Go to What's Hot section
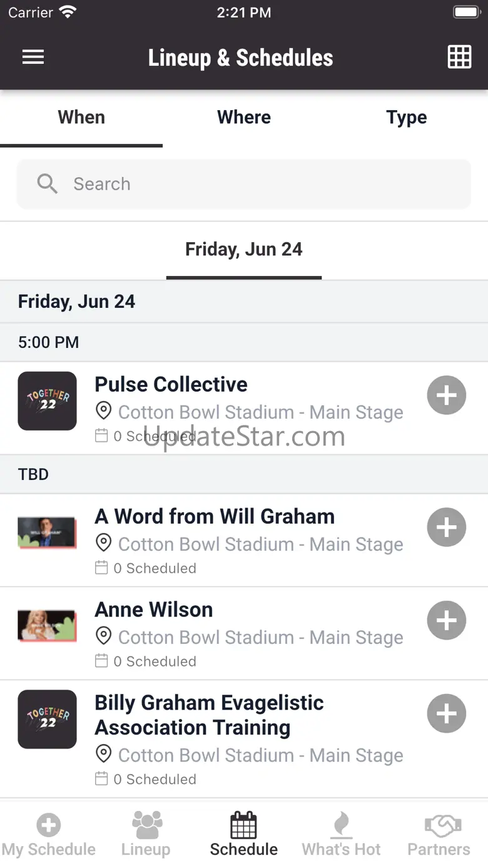488x868 pixels. click(x=341, y=835)
